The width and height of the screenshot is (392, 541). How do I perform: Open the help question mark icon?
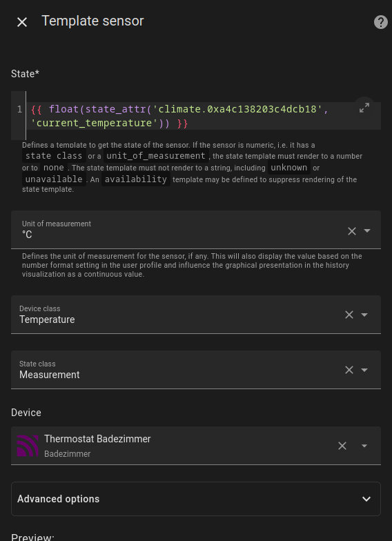(x=381, y=22)
